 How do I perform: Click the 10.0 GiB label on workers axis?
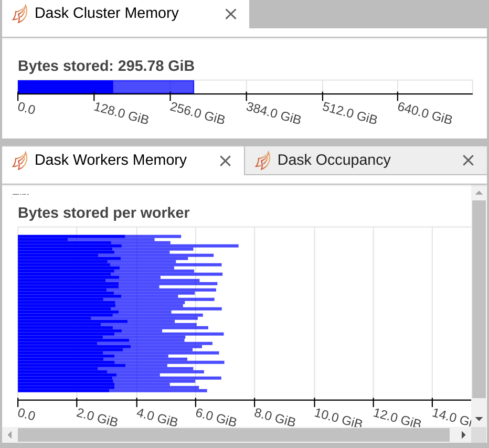[338, 417]
